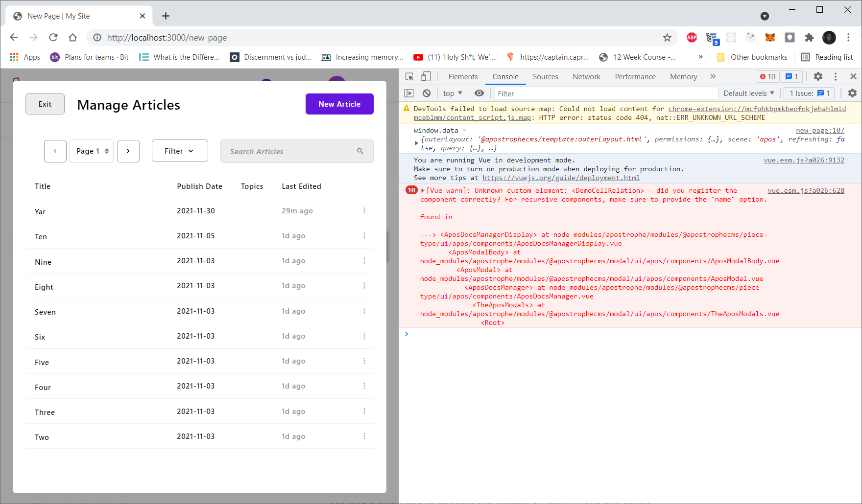The image size is (862, 504).
Task: Clear the console with the block icon
Action: (427, 93)
